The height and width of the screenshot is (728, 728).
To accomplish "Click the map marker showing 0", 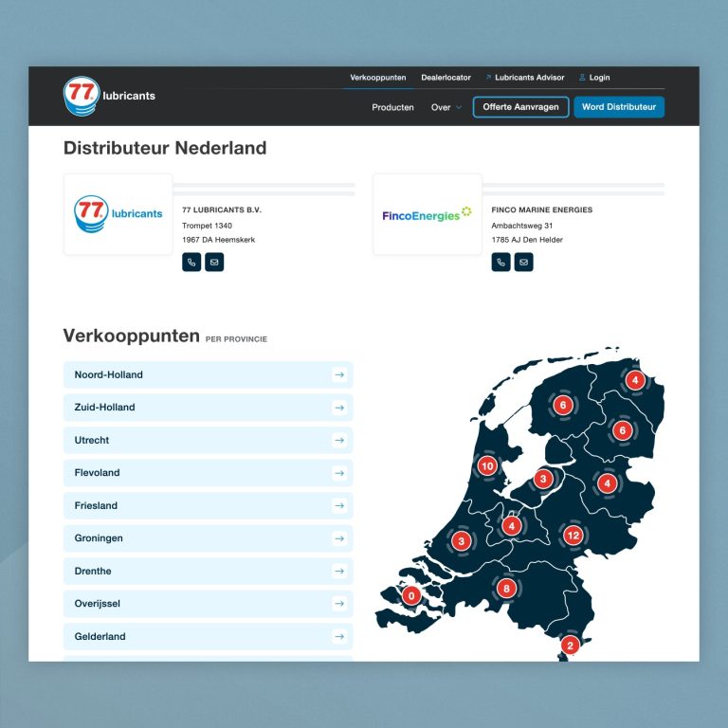I will tap(410, 596).
